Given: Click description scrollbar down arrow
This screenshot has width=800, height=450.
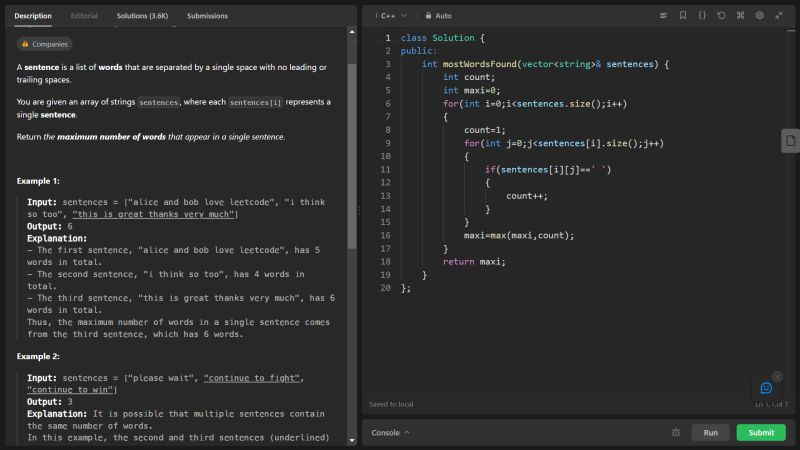Looking at the screenshot, I should (x=352, y=440).
